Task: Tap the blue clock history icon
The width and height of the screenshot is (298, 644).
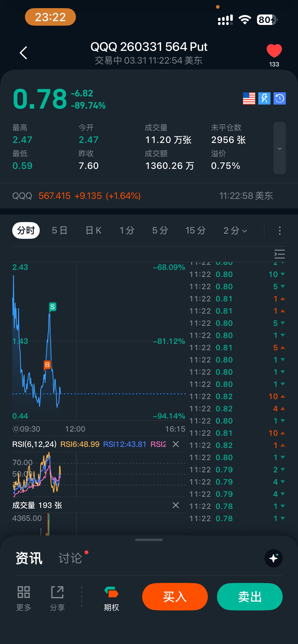Action: (279, 98)
